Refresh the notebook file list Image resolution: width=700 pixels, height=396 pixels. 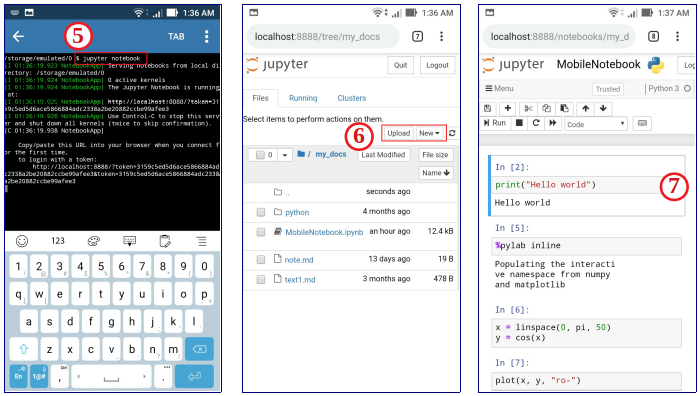coord(452,133)
